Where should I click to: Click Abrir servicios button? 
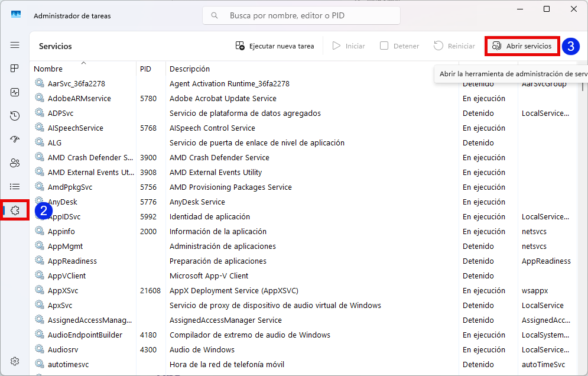522,46
